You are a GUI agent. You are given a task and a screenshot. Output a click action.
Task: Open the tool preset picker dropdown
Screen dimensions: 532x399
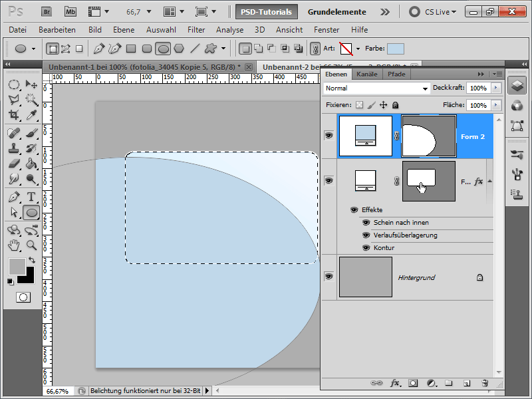click(x=33, y=49)
